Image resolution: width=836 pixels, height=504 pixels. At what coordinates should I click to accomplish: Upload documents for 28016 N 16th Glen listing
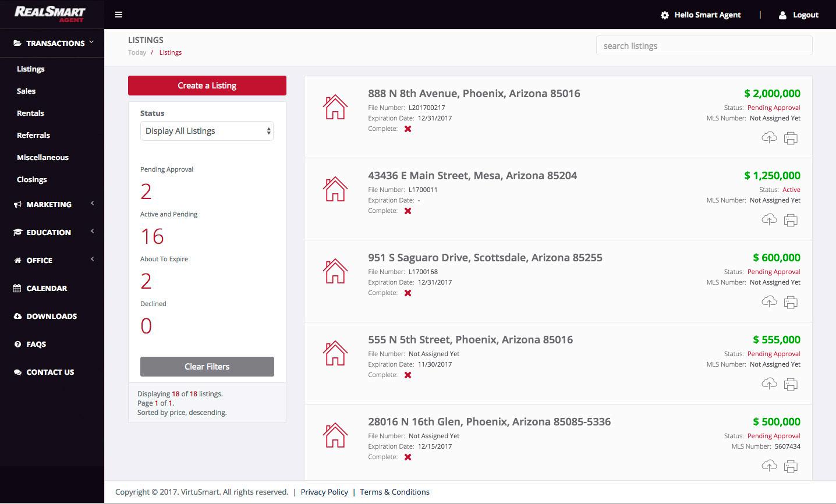[x=769, y=466]
